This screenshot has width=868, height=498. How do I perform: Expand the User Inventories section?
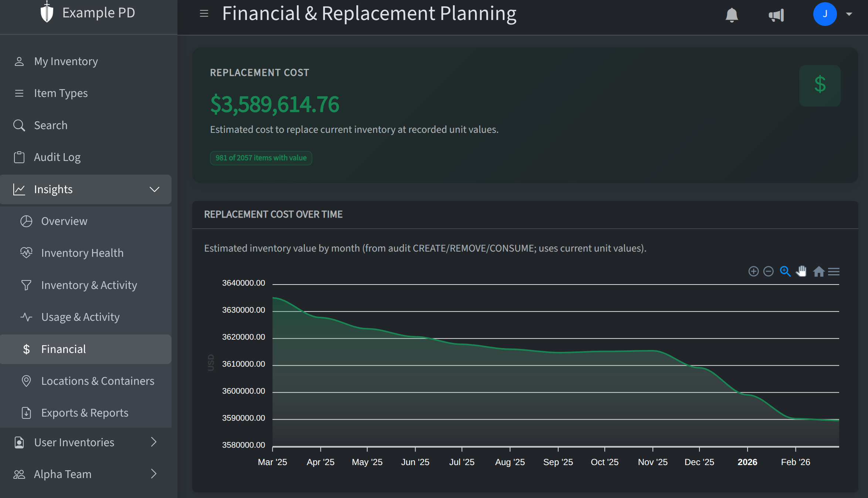(154, 442)
